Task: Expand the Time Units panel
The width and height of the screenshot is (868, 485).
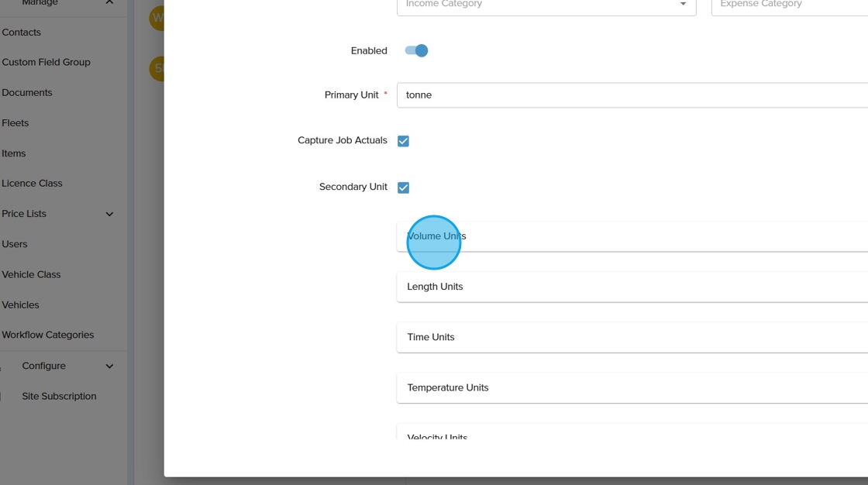Action: click(x=632, y=337)
